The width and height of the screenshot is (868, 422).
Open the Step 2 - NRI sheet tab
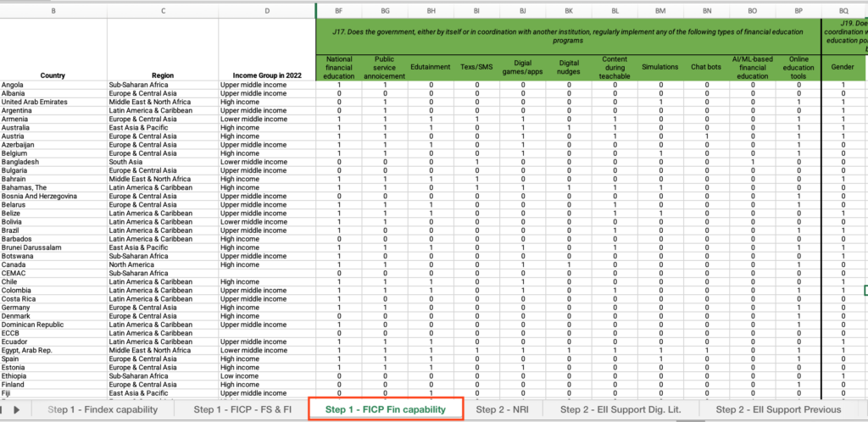coord(502,410)
